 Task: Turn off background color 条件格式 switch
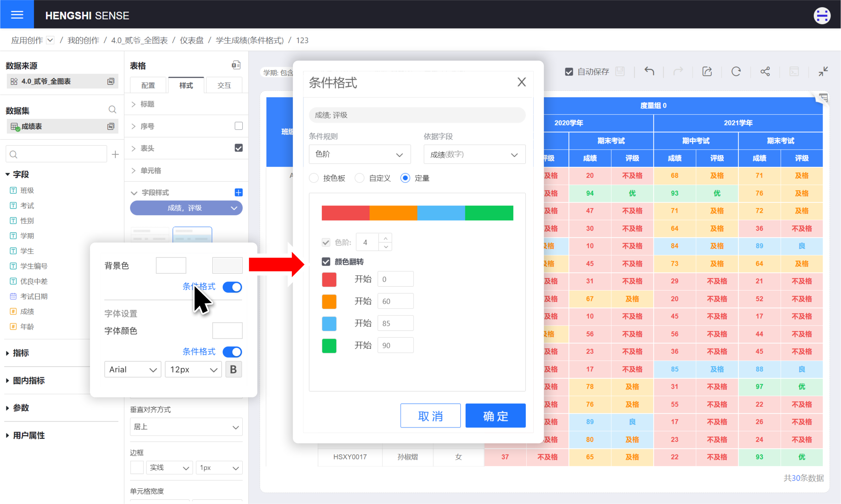pos(232,287)
